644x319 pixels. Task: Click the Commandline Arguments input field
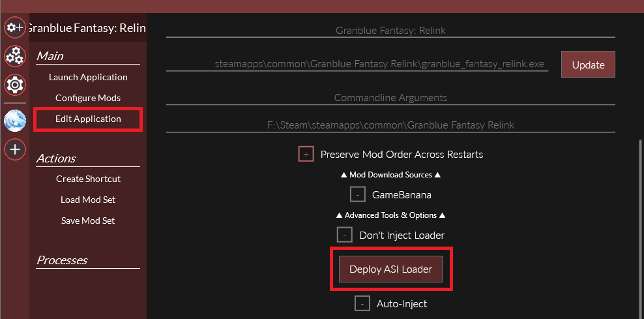pos(390,98)
